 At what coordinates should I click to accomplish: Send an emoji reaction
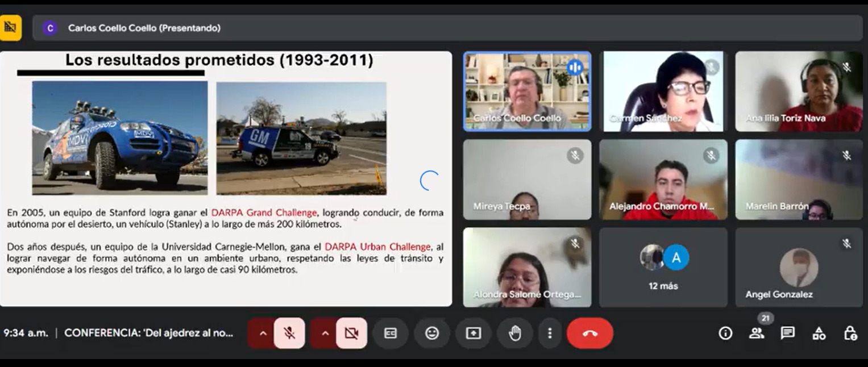(432, 333)
